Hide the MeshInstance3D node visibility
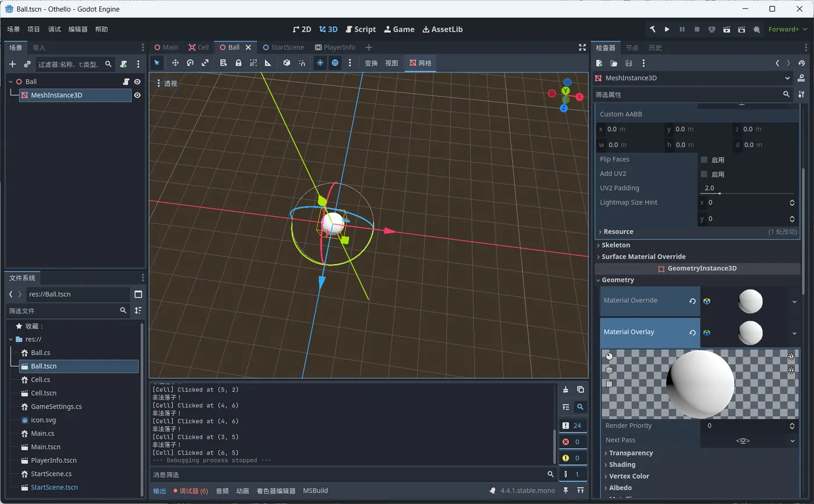The image size is (814, 504). point(138,95)
